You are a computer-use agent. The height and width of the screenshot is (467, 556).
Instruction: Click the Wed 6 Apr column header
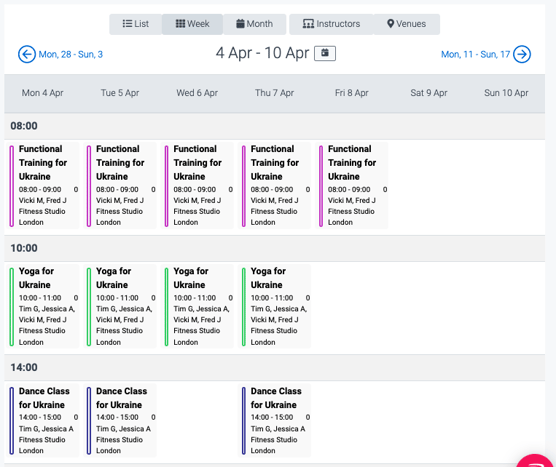tap(197, 93)
